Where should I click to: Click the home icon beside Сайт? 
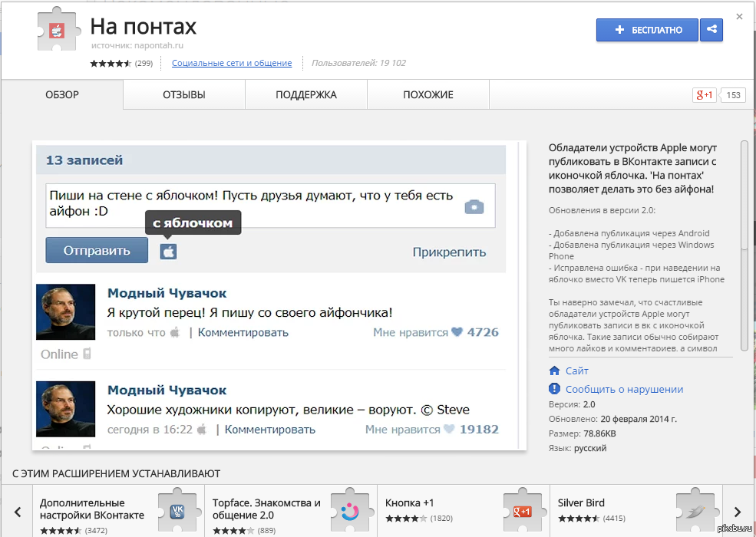point(554,371)
